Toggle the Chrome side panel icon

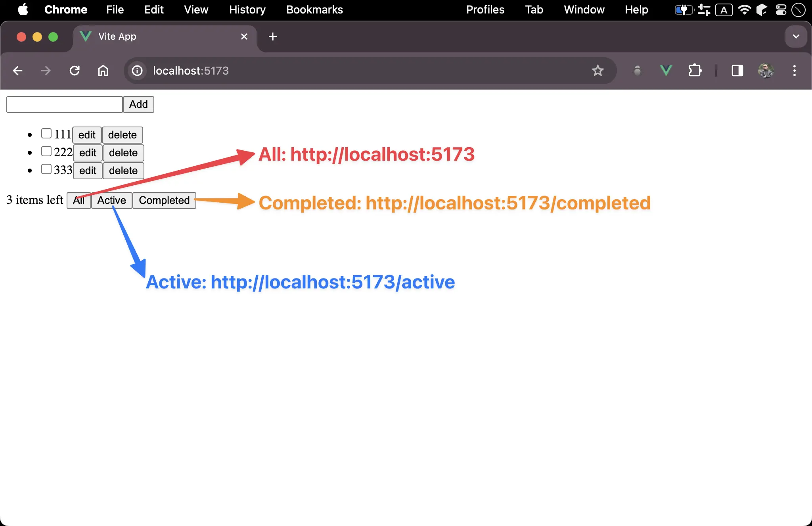[737, 71]
